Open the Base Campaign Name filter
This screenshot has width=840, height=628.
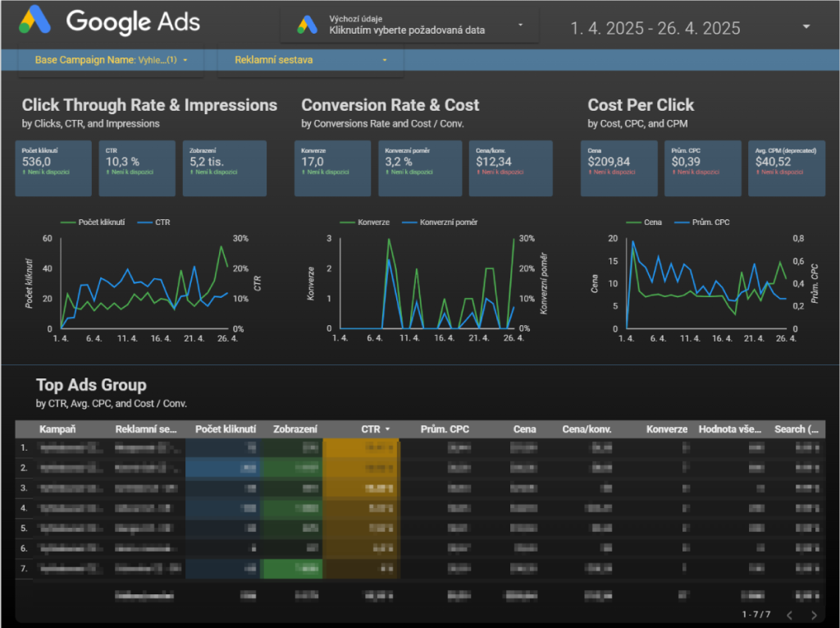pyautogui.click(x=111, y=60)
